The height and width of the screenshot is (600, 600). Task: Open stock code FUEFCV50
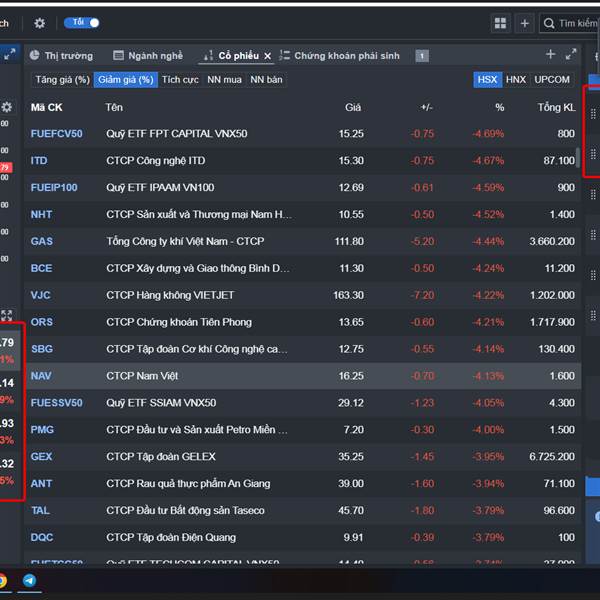57,134
